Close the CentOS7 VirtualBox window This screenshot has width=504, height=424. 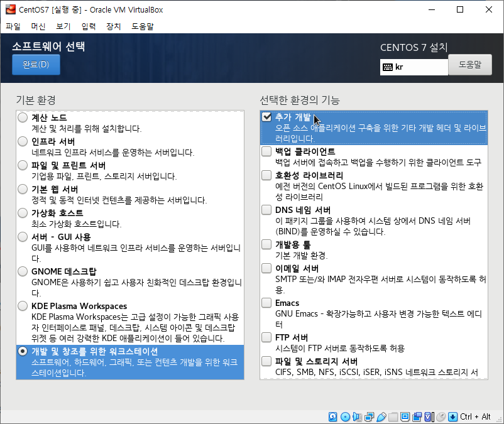coord(489,9)
